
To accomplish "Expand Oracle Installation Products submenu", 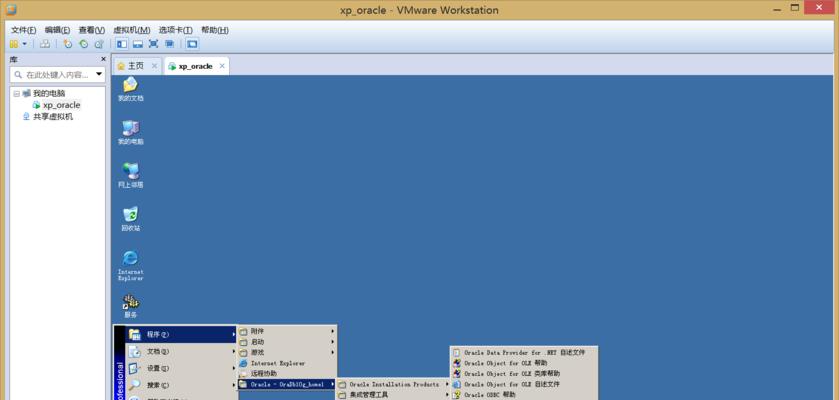I will [x=393, y=384].
